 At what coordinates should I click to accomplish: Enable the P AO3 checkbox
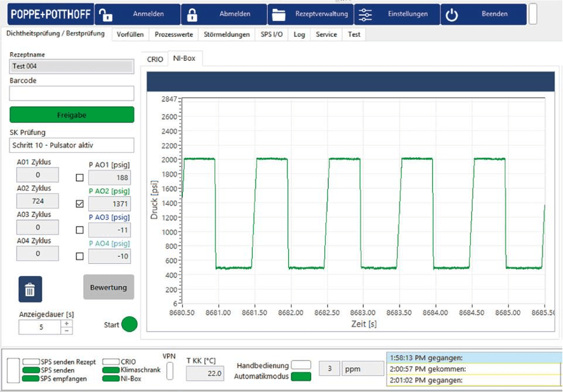click(79, 230)
